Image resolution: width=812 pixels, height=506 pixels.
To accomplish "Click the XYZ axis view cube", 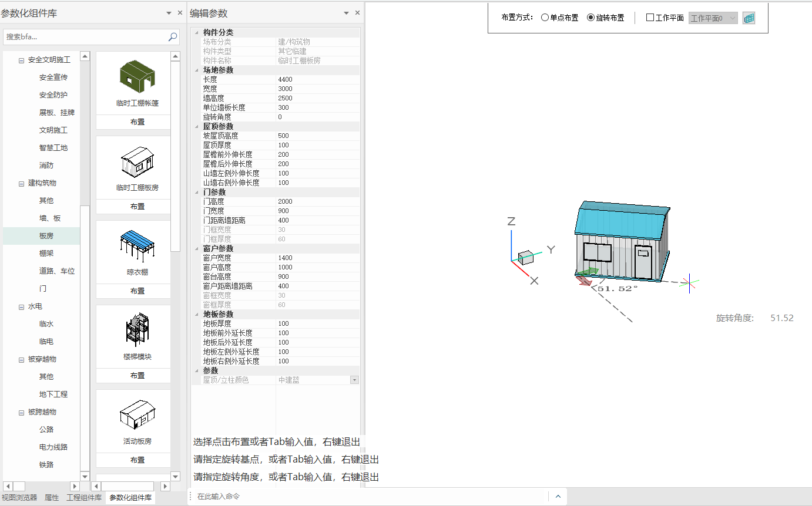I will [x=526, y=257].
